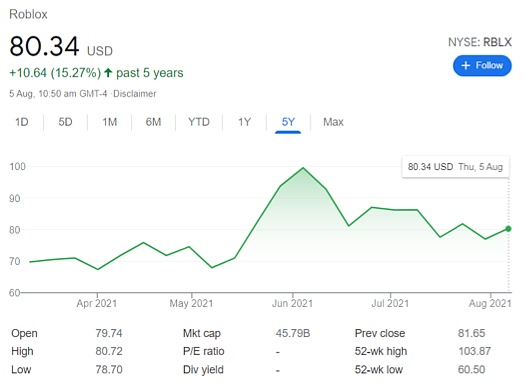This screenshot has height=389, width=529.
Task: Choose the 1M chart range
Action: 110,122
